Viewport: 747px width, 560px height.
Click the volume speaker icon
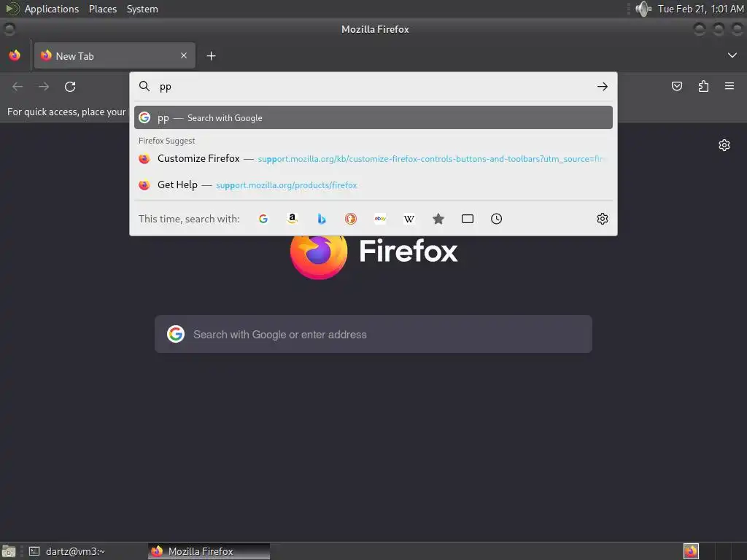click(x=643, y=9)
